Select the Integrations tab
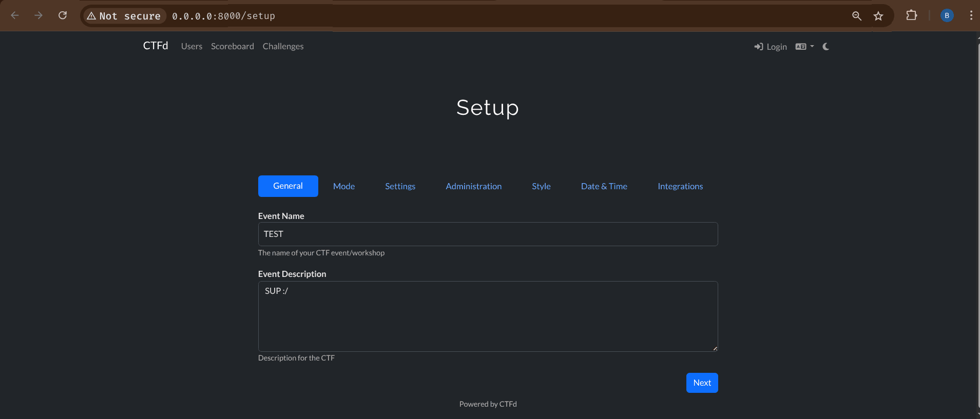 tap(680, 186)
